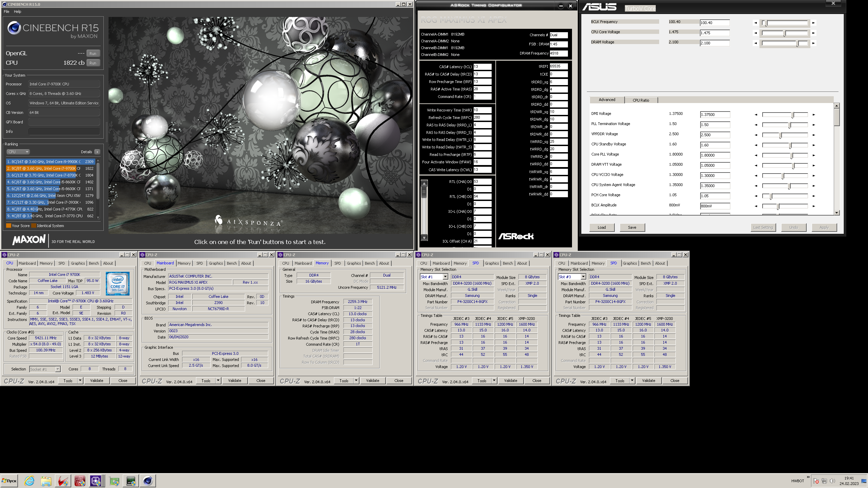Run the Cinebench CPU test

coord(93,63)
